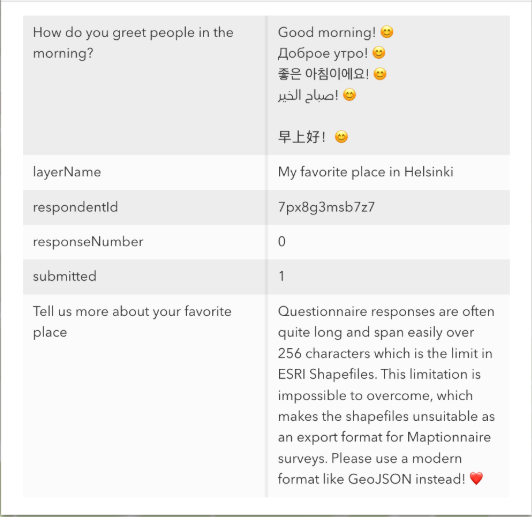The width and height of the screenshot is (532, 517).
Task: Select the responseNumber field label
Action: click(88, 242)
